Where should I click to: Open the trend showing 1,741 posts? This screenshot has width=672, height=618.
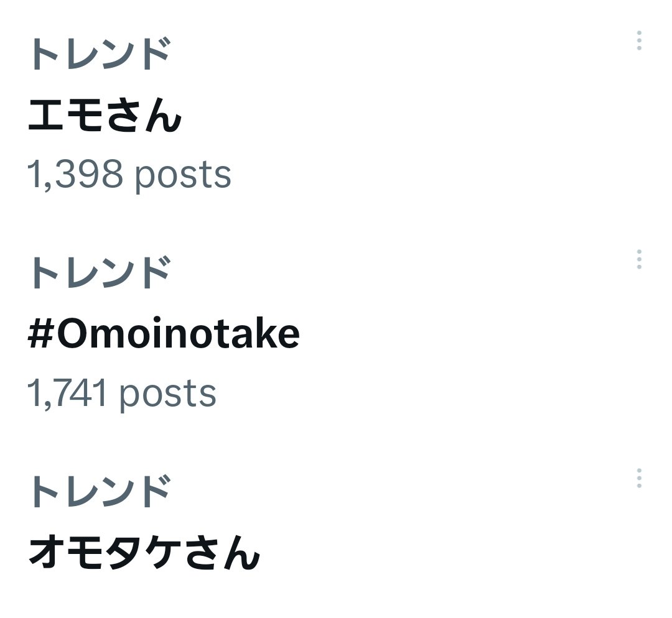coord(164,334)
